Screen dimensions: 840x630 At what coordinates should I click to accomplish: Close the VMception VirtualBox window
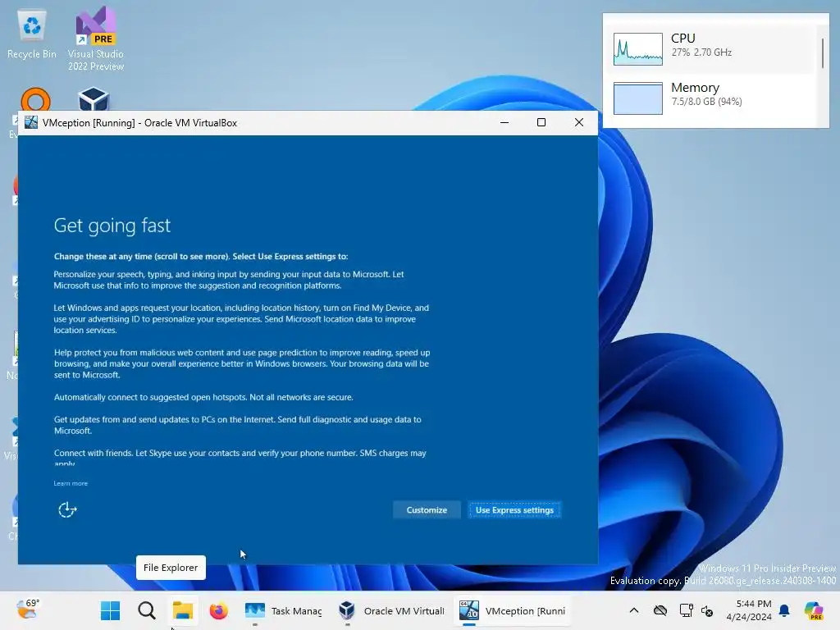coord(578,123)
